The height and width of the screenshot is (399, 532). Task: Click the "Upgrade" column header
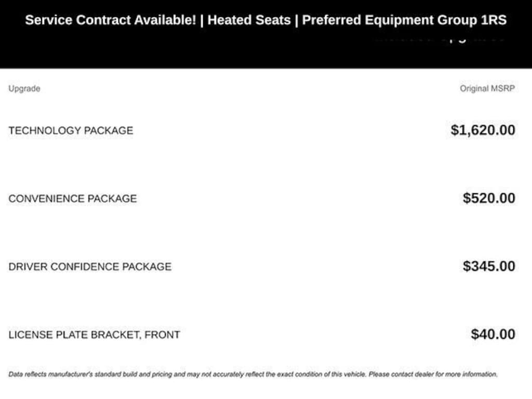[x=24, y=88]
